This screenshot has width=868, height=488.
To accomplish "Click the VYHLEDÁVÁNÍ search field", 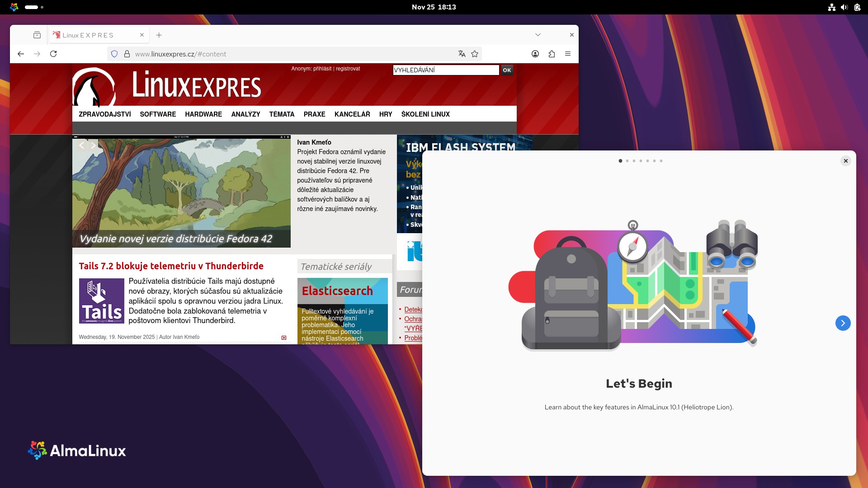I will [x=446, y=70].
